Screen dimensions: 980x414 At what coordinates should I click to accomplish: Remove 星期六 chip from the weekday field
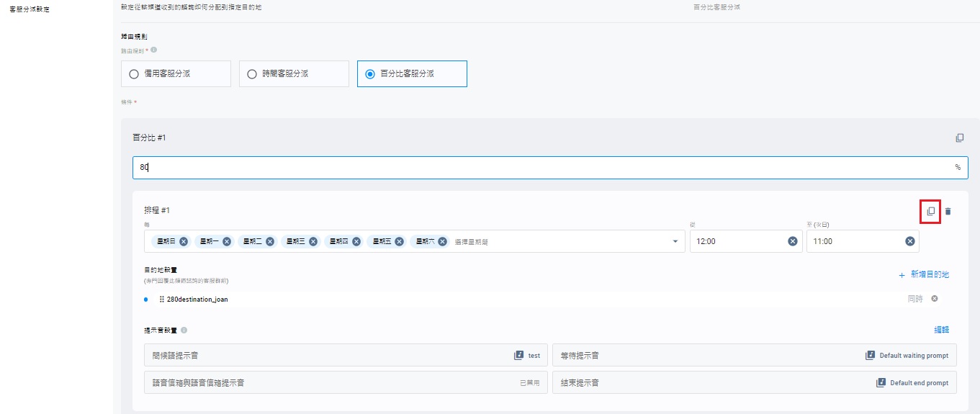[443, 241]
